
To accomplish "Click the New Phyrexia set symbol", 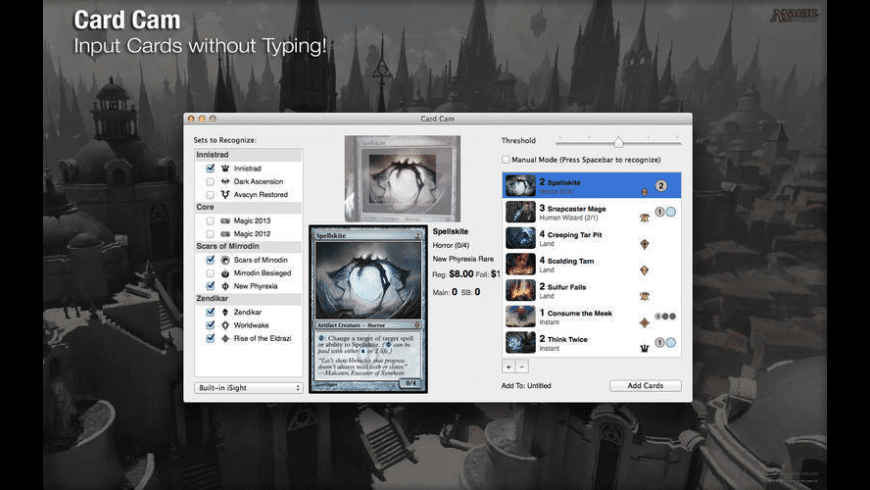I will 225,286.
